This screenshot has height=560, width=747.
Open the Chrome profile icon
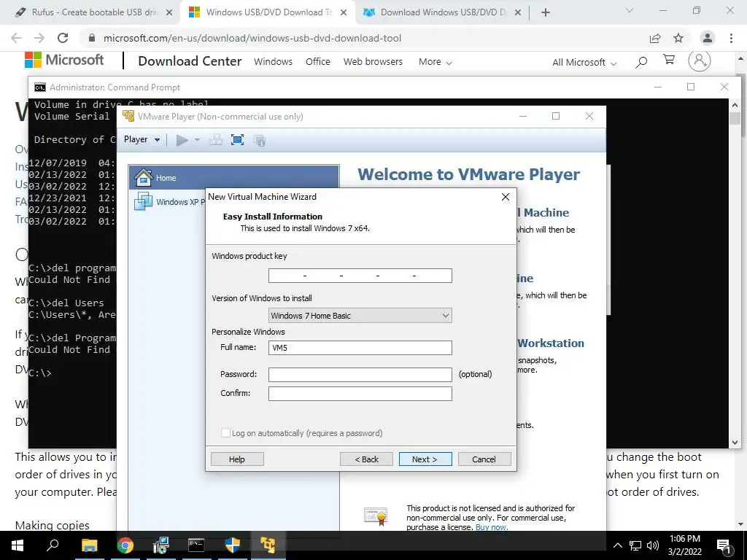(708, 38)
